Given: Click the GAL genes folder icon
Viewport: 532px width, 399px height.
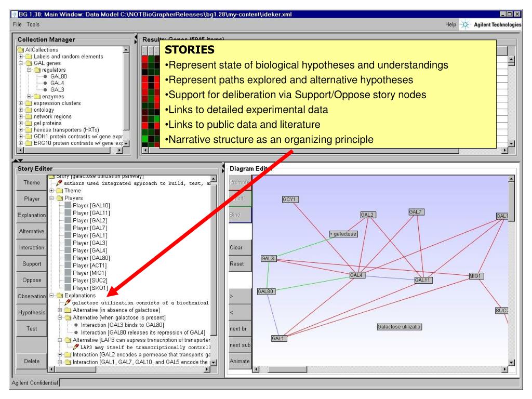Looking at the screenshot, I should click(x=29, y=63).
